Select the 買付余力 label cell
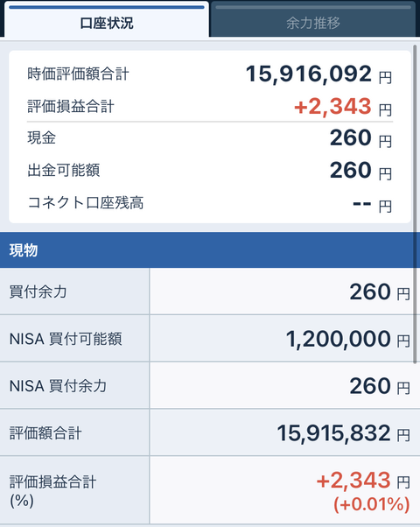 point(74,292)
